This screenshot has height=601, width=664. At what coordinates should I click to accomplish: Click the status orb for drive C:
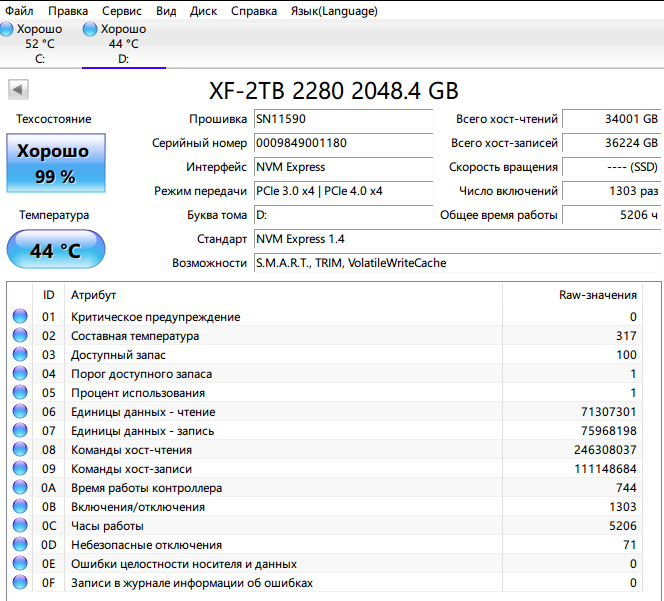tap(6, 29)
